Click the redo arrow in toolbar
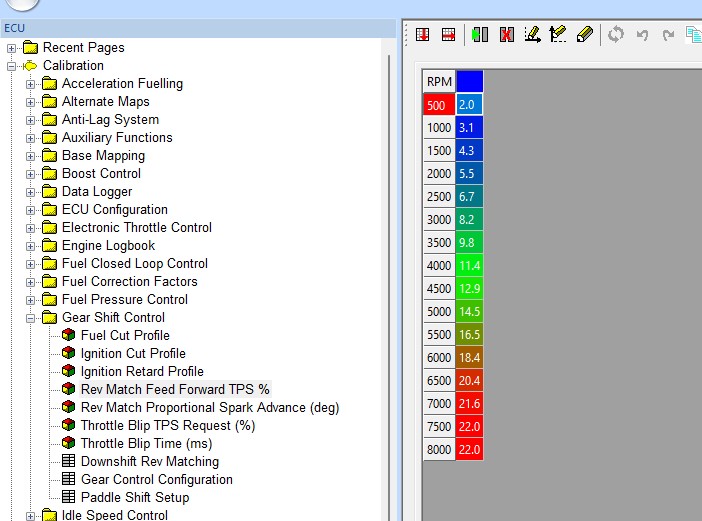 click(667, 34)
